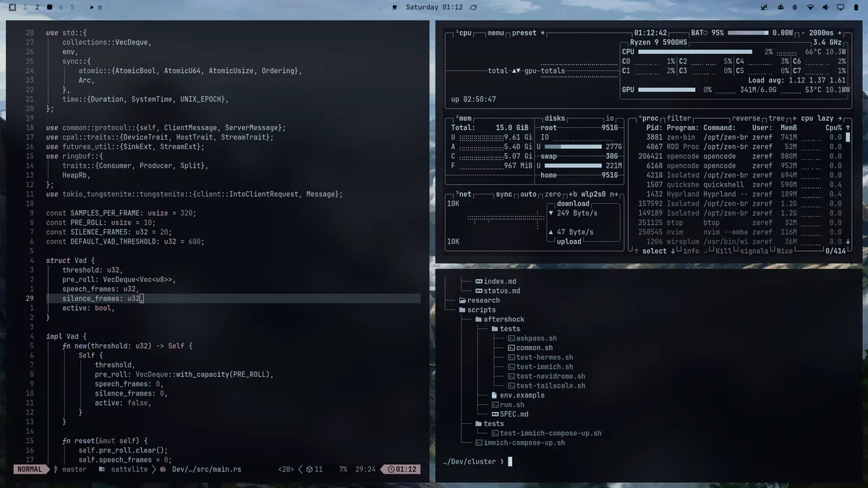
Task: Click the shell icon beside askpass.sh
Action: point(511,338)
